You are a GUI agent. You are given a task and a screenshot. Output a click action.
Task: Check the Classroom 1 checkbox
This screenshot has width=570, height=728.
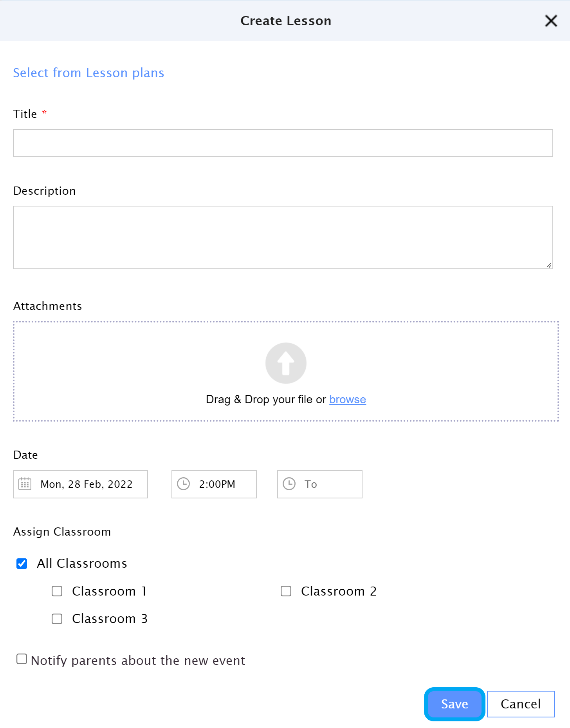click(57, 591)
